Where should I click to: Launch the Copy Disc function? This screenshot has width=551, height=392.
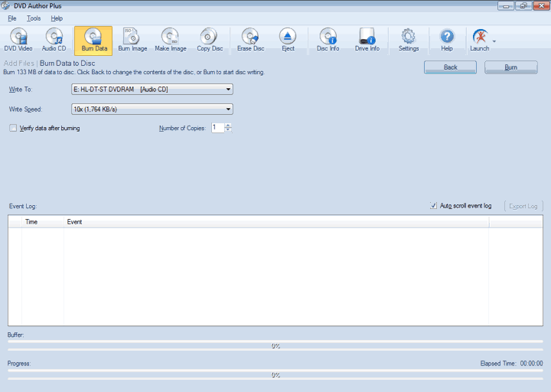coord(209,40)
